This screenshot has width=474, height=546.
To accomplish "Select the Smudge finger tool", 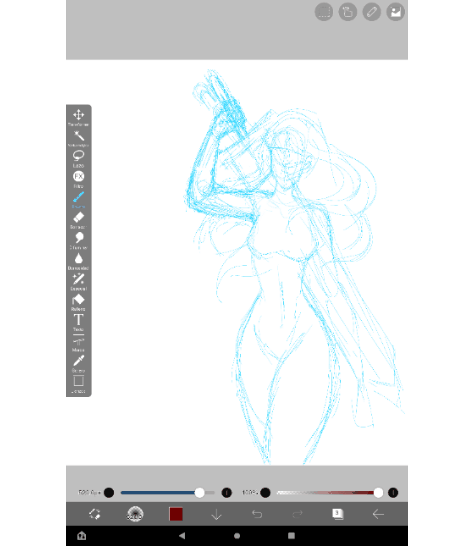I will pos(78,241).
